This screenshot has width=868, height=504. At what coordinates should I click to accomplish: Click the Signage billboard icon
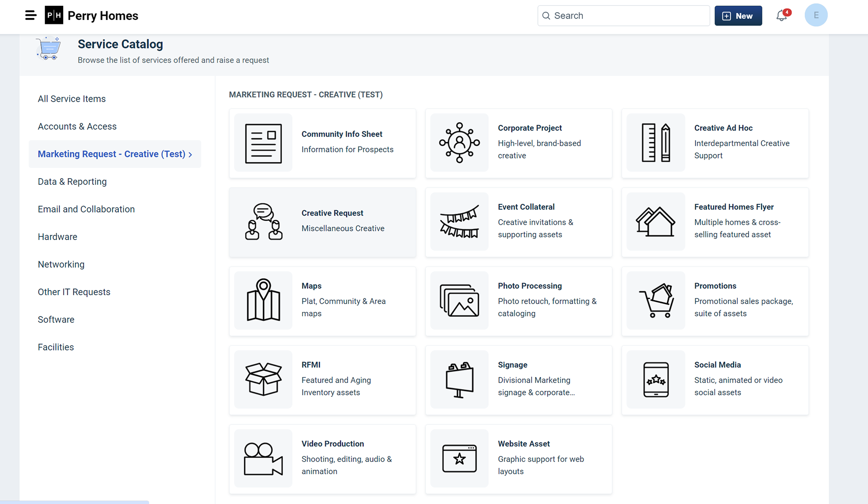tap(459, 380)
